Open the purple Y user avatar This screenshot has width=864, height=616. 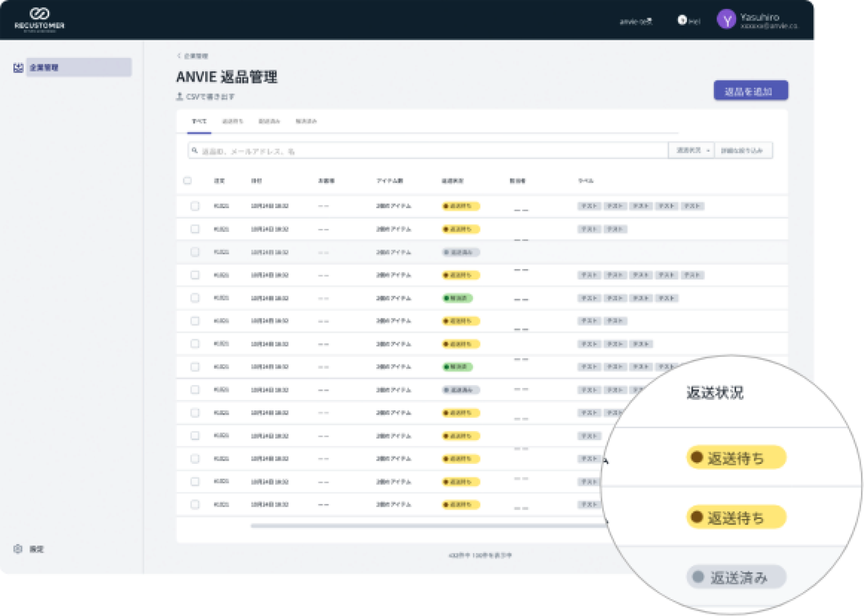(727, 20)
